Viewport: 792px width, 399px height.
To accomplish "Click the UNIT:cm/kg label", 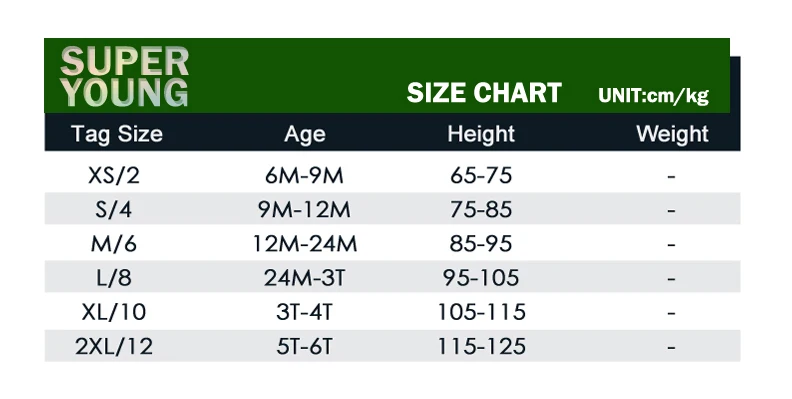I will coord(654,95).
